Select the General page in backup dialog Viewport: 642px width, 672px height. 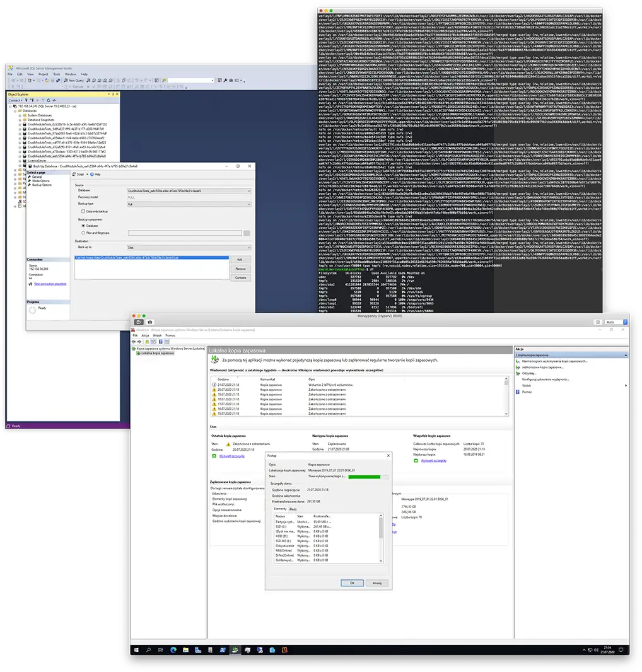click(37, 177)
